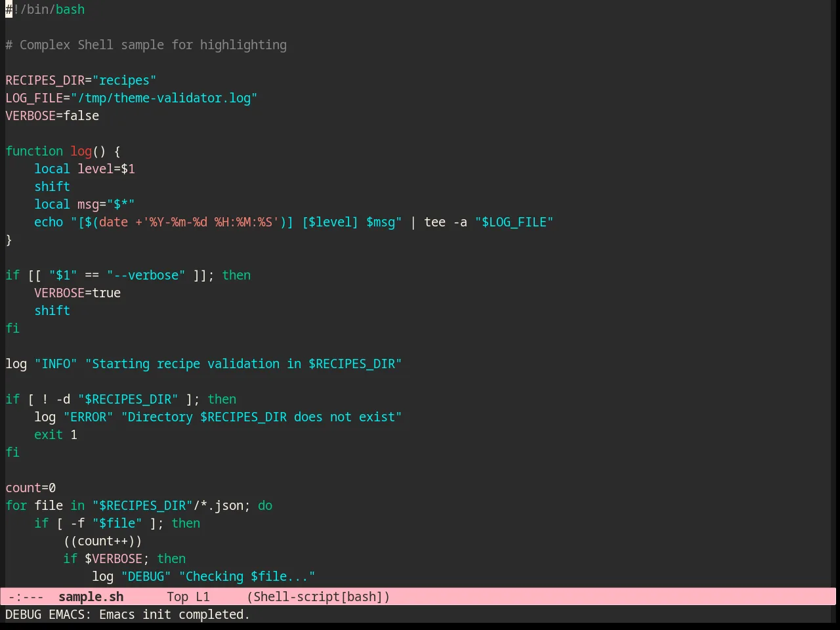This screenshot has height=630, width=840.
Task: Click the '-d "$RECIPES_DIR"' test line
Action: (x=117, y=399)
